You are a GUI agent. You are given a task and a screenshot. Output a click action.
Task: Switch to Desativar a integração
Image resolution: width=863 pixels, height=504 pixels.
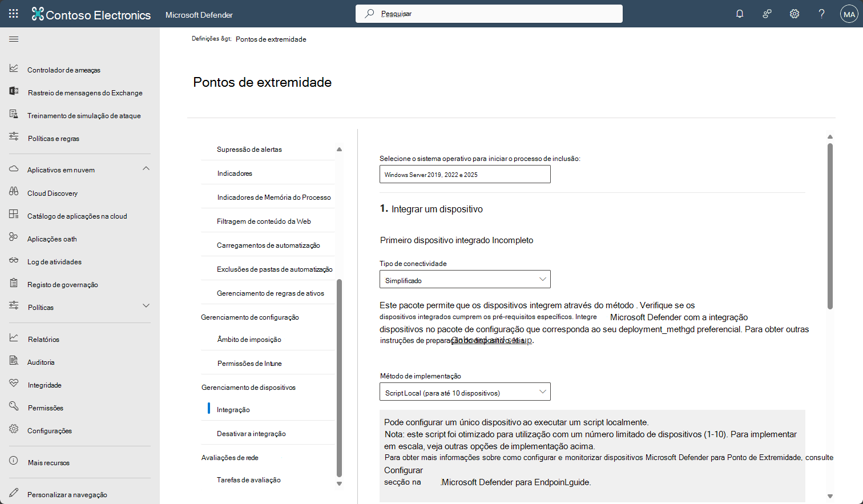point(250,433)
